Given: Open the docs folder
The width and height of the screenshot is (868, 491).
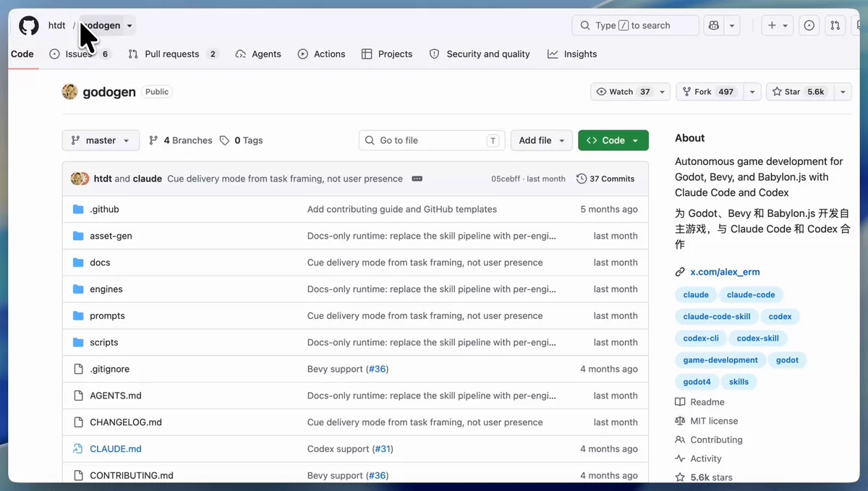Looking at the screenshot, I should pos(100,262).
